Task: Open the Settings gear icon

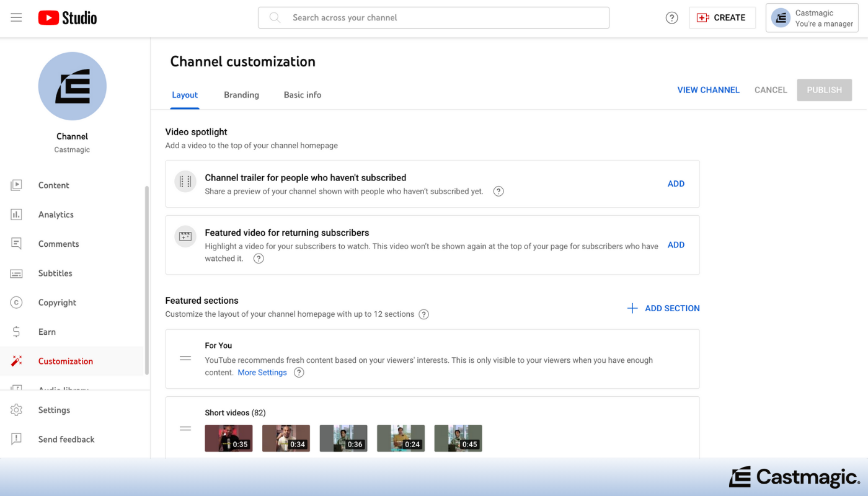Action: [x=16, y=410]
